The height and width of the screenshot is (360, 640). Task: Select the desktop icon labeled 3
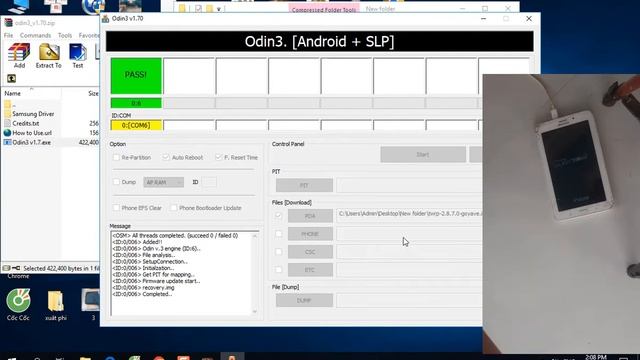coord(91,305)
